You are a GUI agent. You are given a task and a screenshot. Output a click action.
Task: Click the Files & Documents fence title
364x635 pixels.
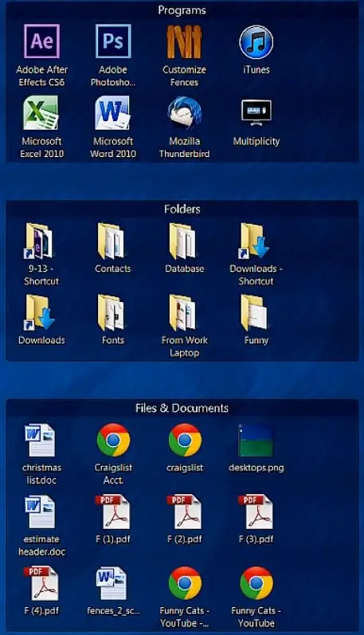pyautogui.click(x=182, y=408)
